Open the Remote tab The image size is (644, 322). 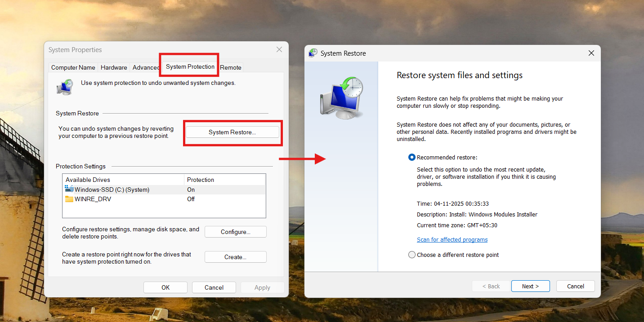[x=230, y=67]
